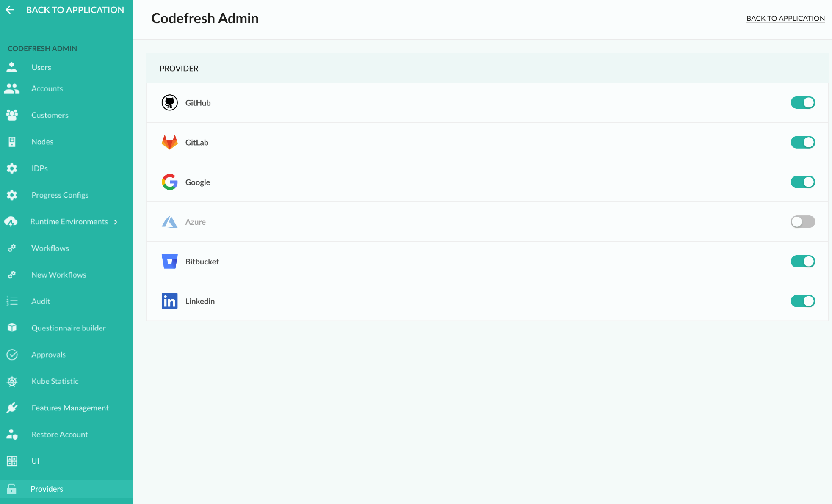Click the UI grid icon
Screen dimensions: 832x504
coord(12,461)
